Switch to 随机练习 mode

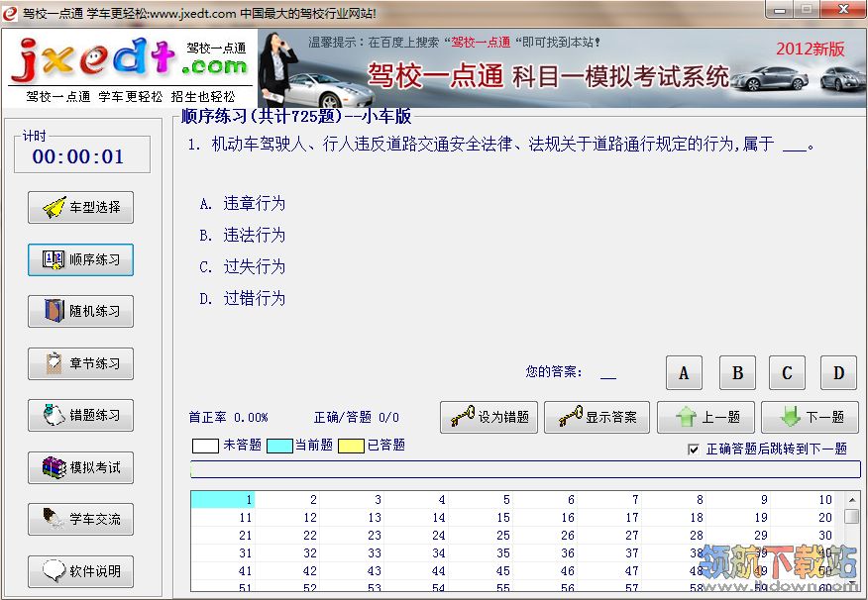click(81, 311)
